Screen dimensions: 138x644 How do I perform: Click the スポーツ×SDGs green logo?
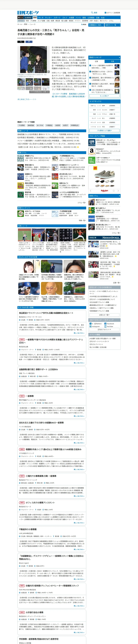(x=92, y=160)
